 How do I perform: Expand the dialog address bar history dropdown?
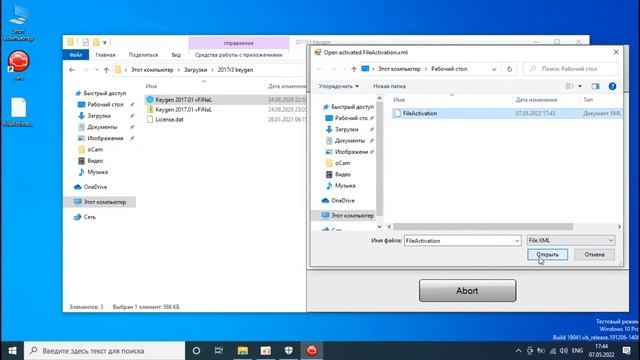[x=494, y=69]
